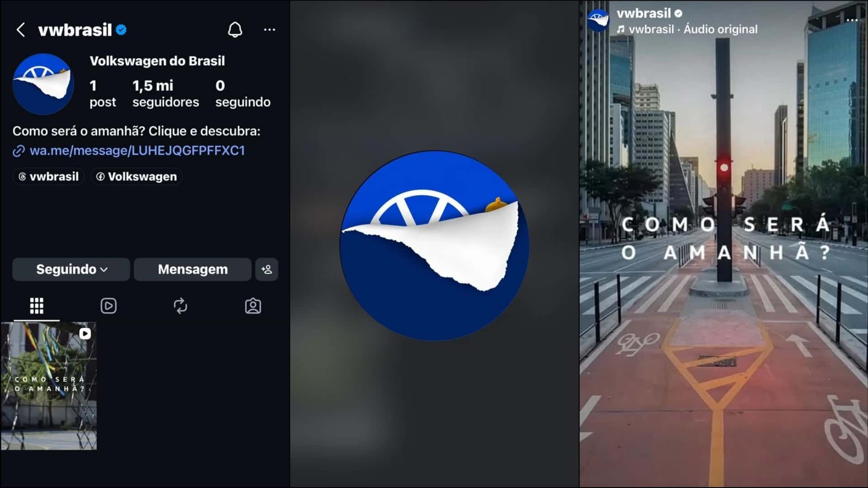This screenshot has width=868, height=488.
Task: Open the Volkswagen Facebook badge
Action: 137,177
